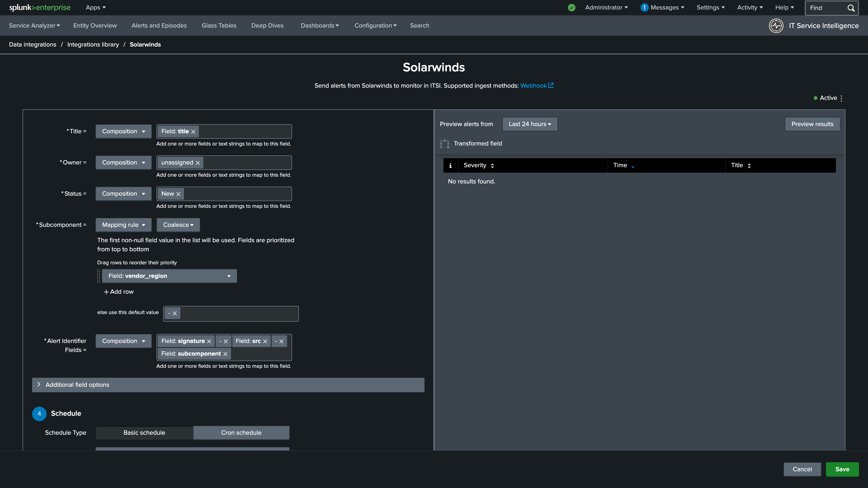
Task: Open the Search nav item
Action: tap(420, 26)
